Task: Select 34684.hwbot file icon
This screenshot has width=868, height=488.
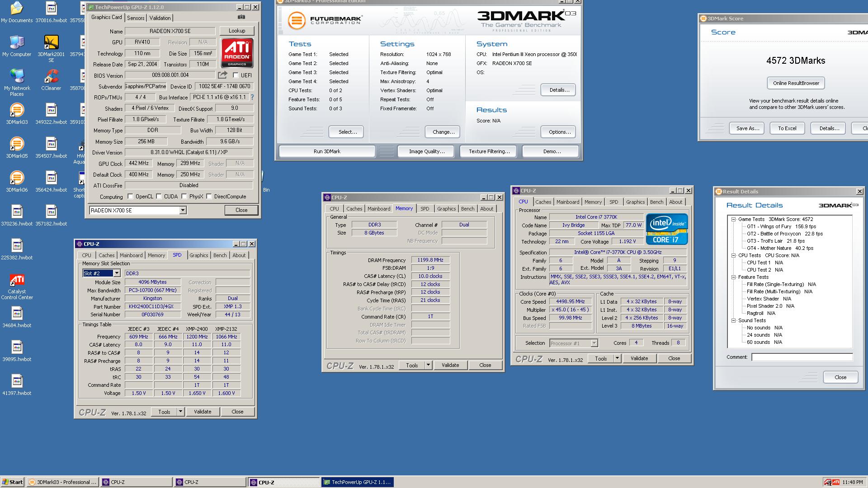Action: 17,317
